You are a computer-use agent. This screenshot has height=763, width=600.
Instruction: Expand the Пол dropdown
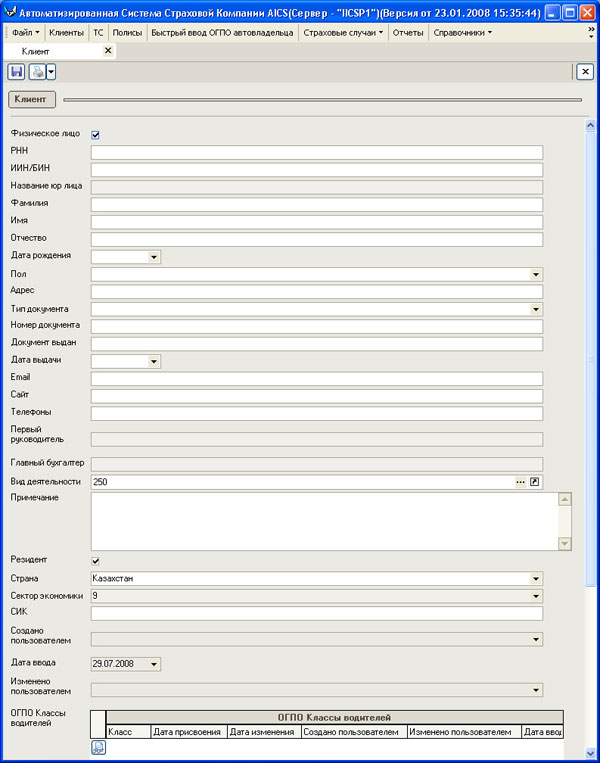point(536,274)
